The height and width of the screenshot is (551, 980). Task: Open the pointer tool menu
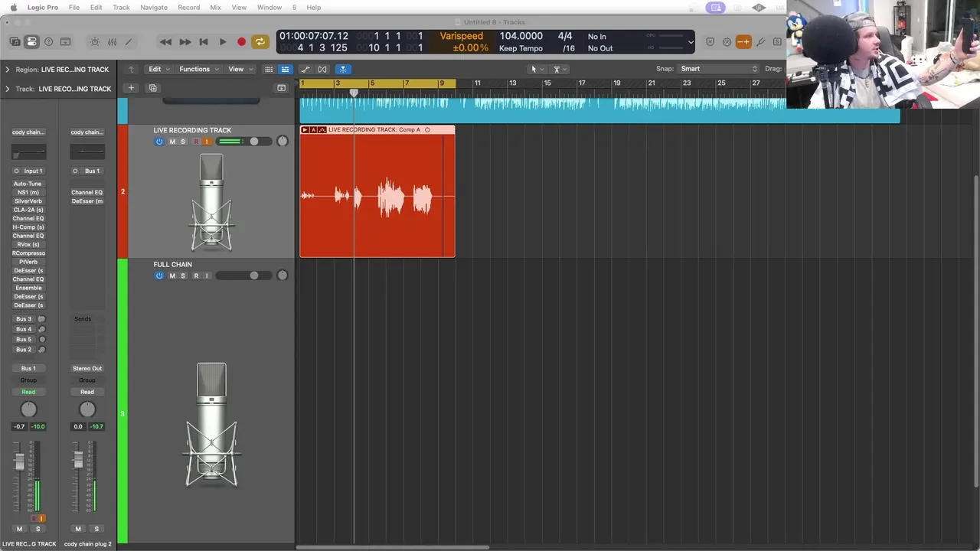(537, 69)
